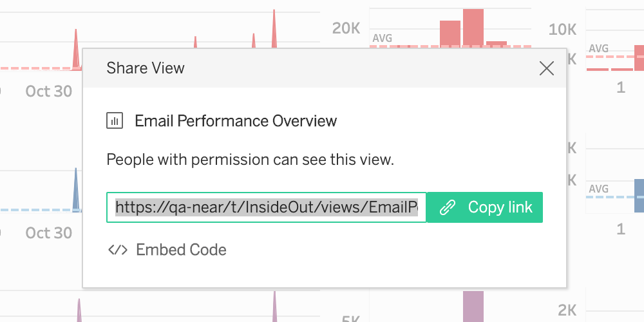Click the Oct 30 label under the blue line chart
This screenshot has height=322, width=644.
point(49,233)
